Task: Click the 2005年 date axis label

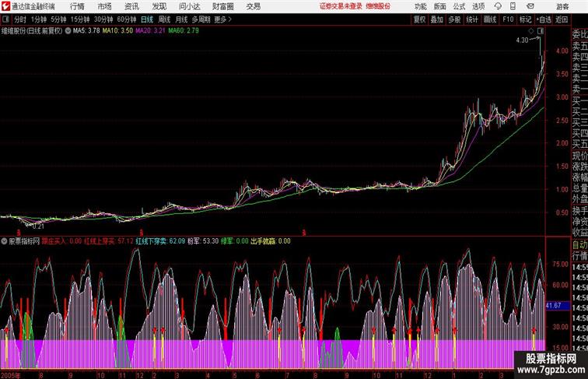Action: pos(10,375)
